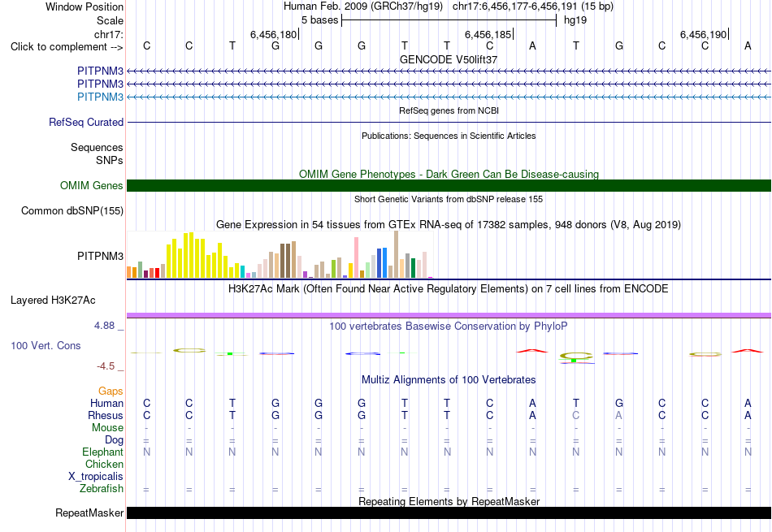The height and width of the screenshot is (532, 772).
Task: Click the dark green OMIM gene bar
Action: [x=449, y=185]
